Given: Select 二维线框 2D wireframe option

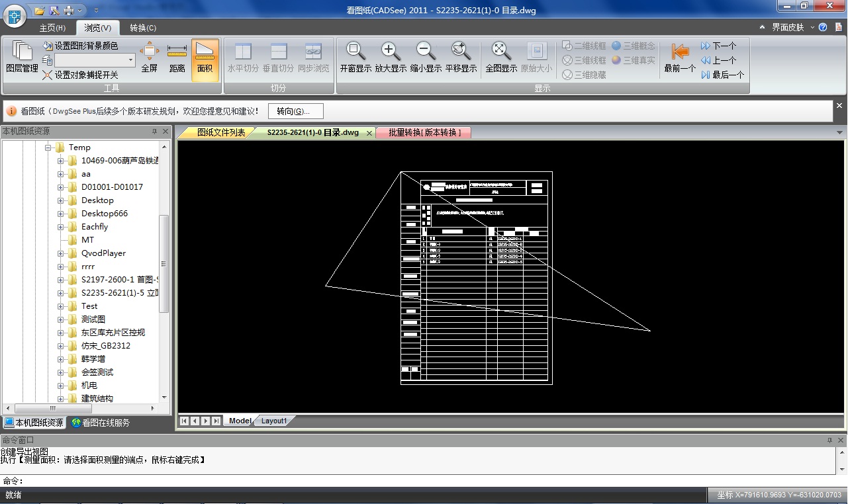Looking at the screenshot, I should 584,46.
